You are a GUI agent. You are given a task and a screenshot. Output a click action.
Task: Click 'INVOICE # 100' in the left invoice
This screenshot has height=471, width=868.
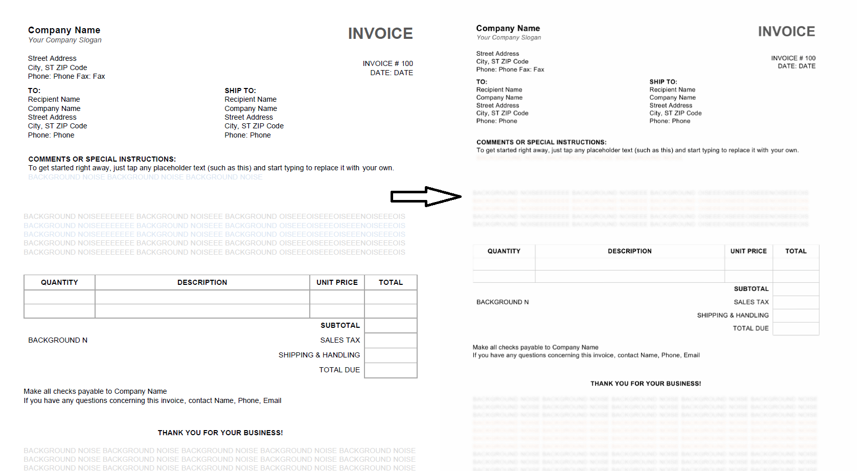click(x=388, y=63)
